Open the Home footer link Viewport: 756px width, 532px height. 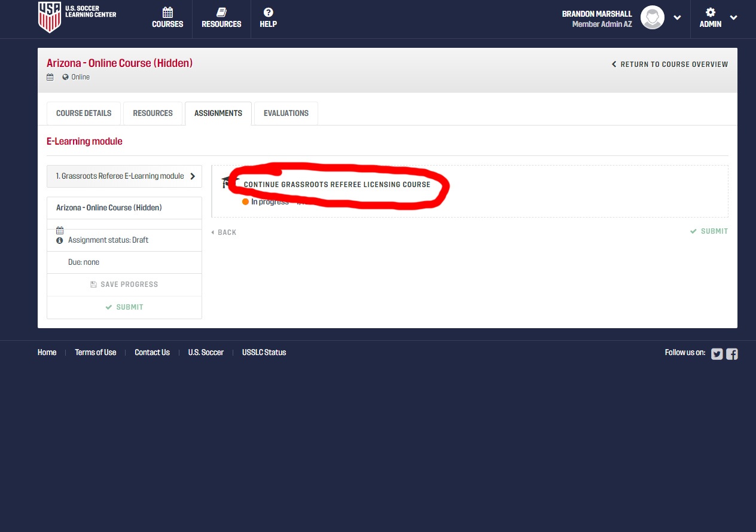pyautogui.click(x=47, y=353)
